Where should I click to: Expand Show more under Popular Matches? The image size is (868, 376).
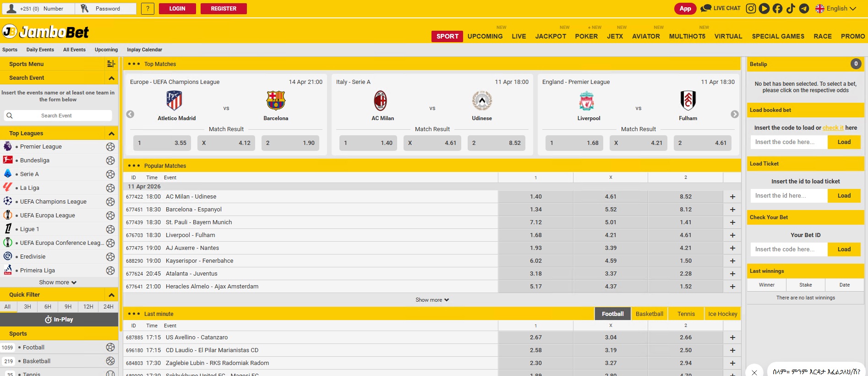click(432, 300)
